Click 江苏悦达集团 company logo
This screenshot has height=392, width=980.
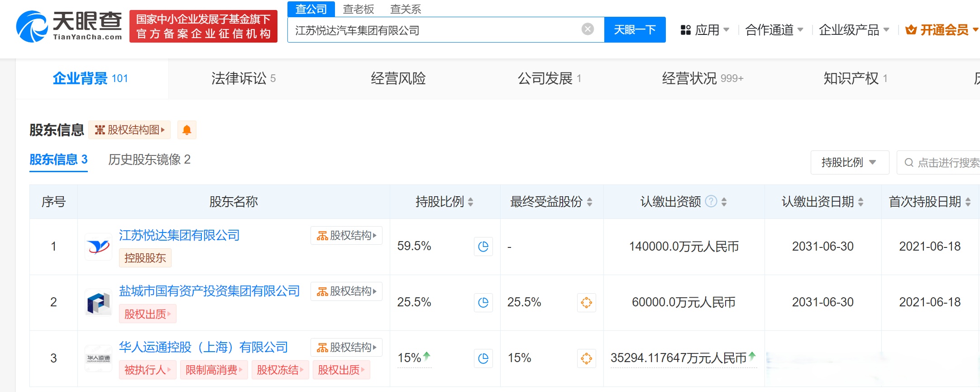click(98, 247)
